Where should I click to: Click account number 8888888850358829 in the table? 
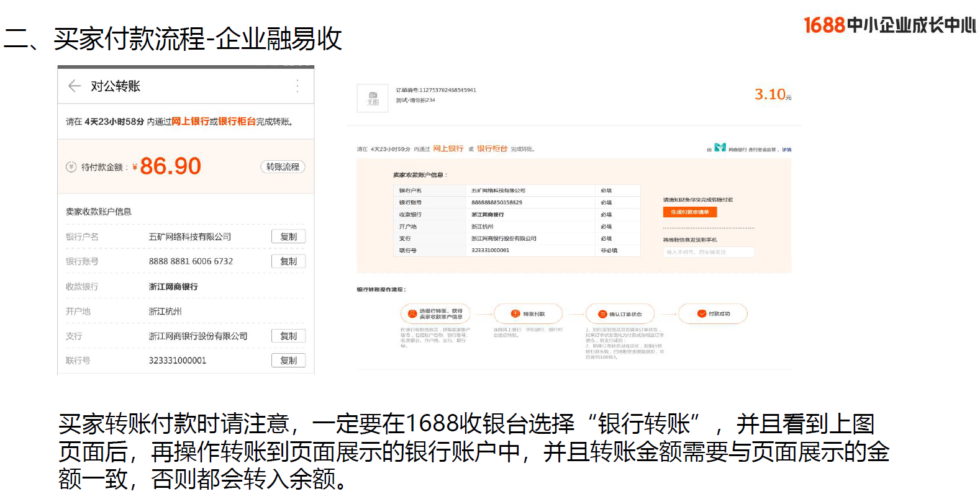(497, 202)
